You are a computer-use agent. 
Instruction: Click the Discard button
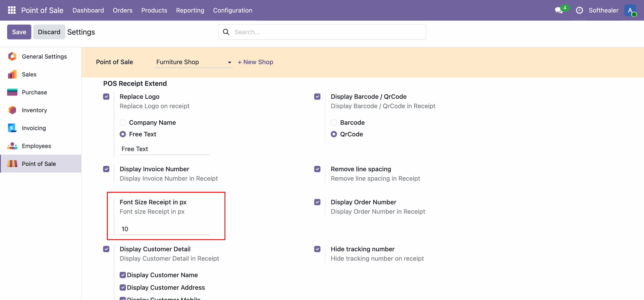49,32
